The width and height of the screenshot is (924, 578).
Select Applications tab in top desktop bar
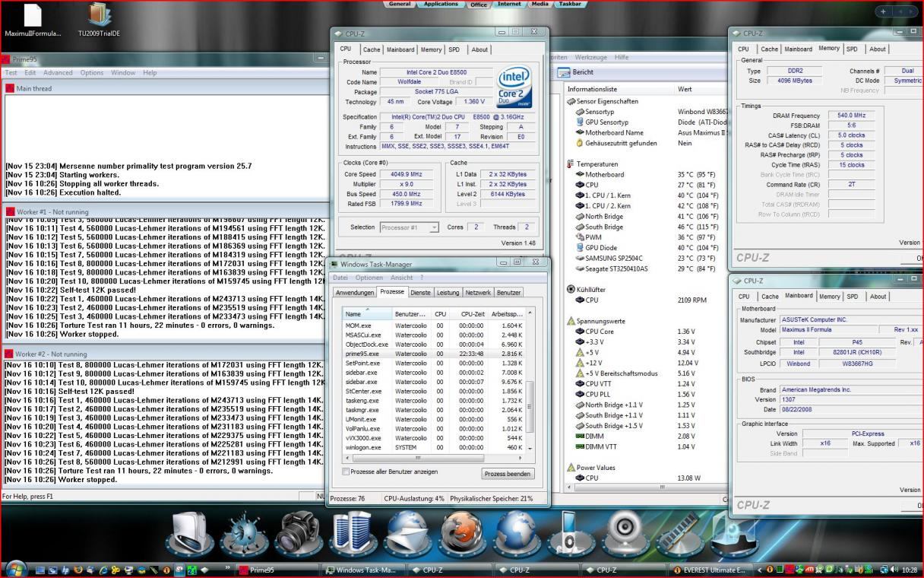coord(441,4)
